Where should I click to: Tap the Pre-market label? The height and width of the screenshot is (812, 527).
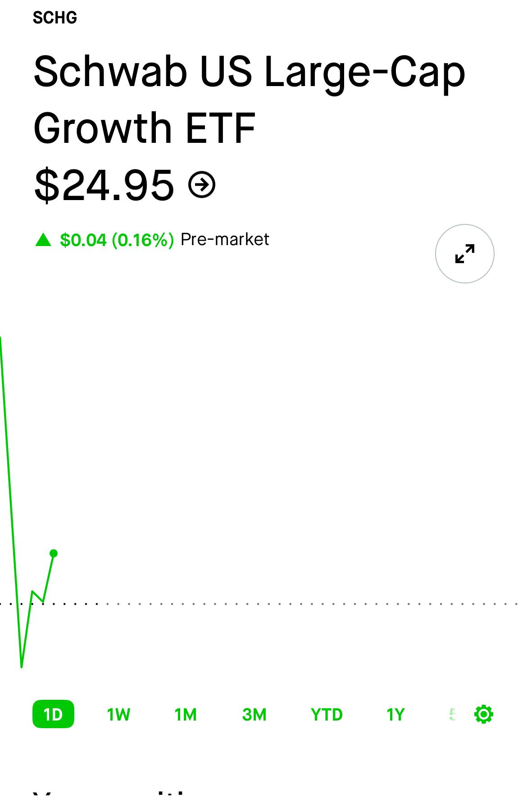(225, 239)
